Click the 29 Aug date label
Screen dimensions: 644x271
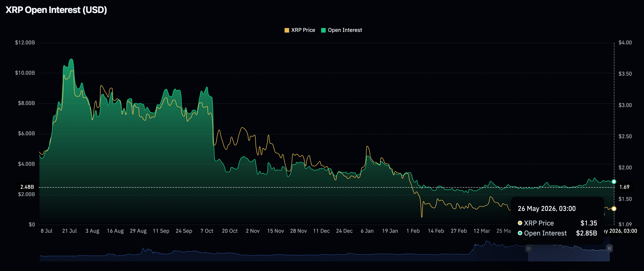pos(138,231)
